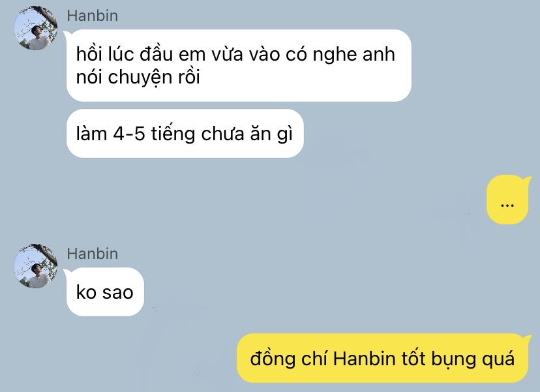Click the words 'nghe anh' in first message
540x392 pixels.
click(353, 54)
